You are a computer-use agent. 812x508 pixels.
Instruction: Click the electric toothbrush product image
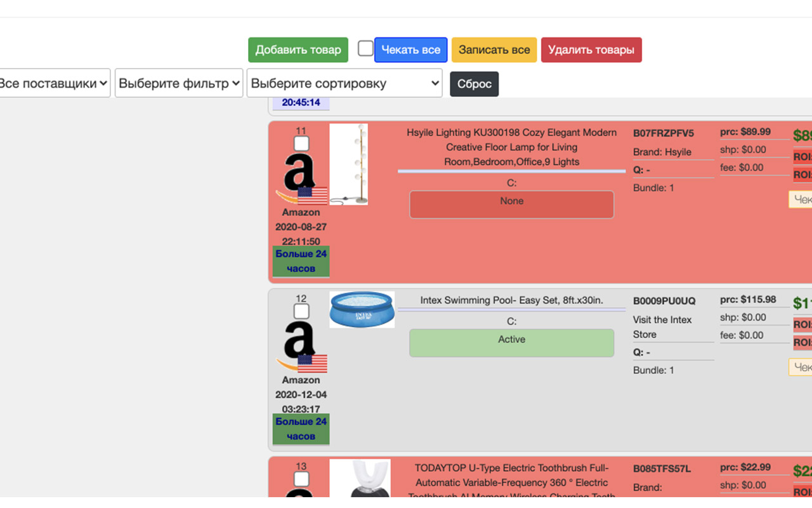[x=360, y=478]
